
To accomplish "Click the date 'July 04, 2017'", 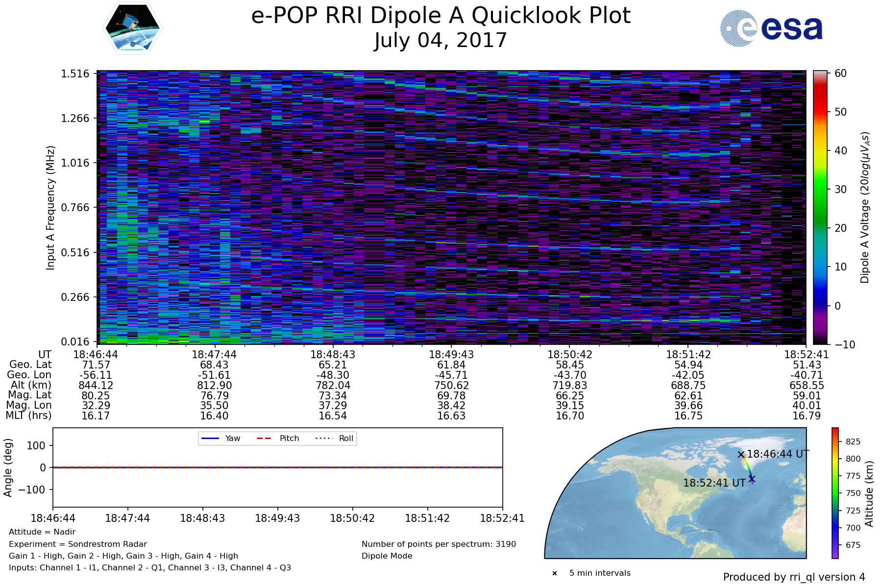I will click(441, 41).
